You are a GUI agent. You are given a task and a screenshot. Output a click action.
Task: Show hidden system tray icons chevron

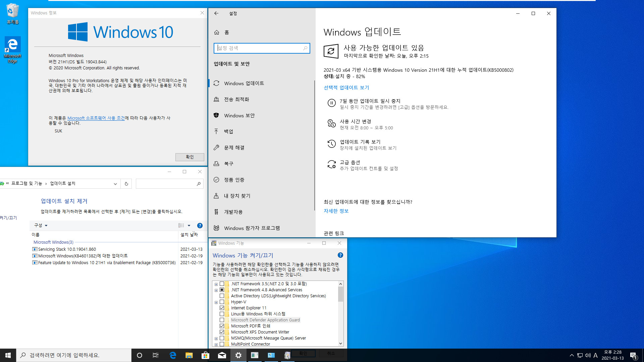[x=572, y=355]
